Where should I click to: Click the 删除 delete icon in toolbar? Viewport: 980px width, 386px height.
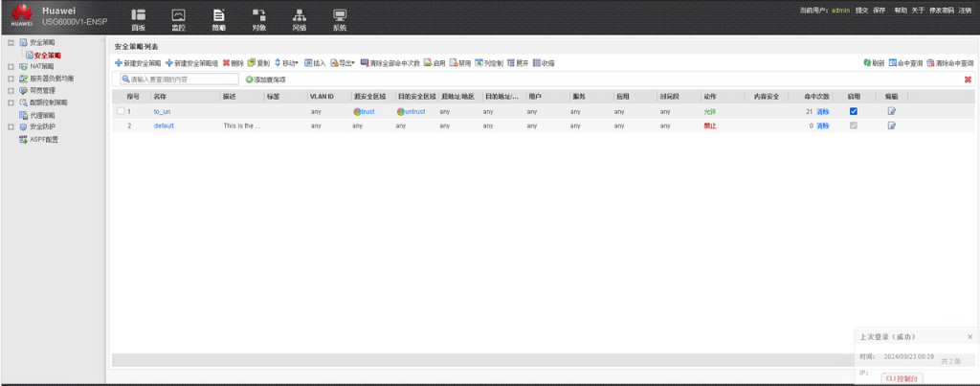coord(234,63)
